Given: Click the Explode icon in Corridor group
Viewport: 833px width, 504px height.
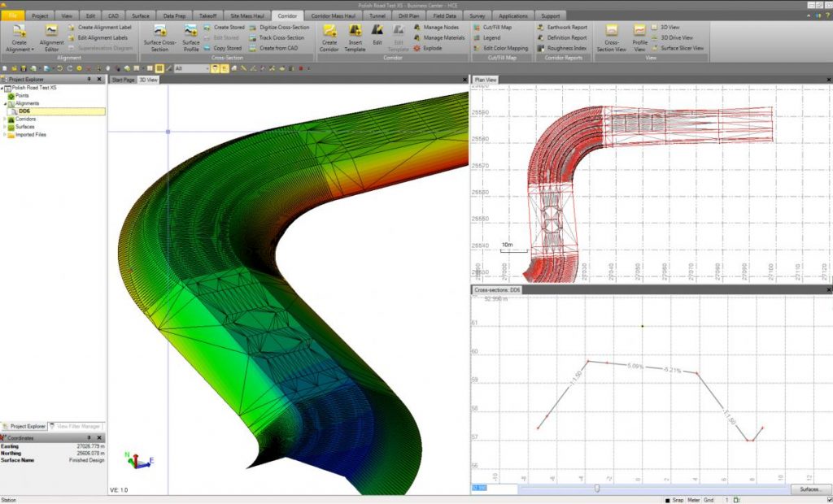Looking at the screenshot, I should point(417,49).
